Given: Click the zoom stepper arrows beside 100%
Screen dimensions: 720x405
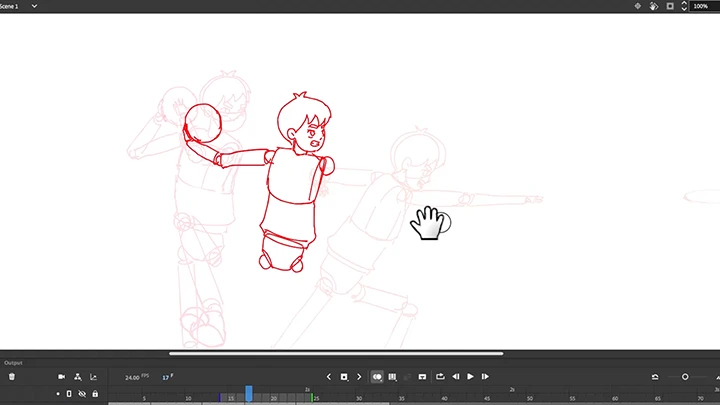Looking at the screenshot, I should tap(684, 6).
